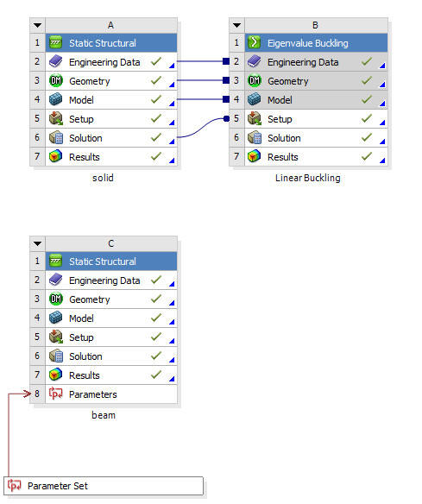Click the 'Model' text in system A
The image size is (422, 504).
tap(81, 100)
